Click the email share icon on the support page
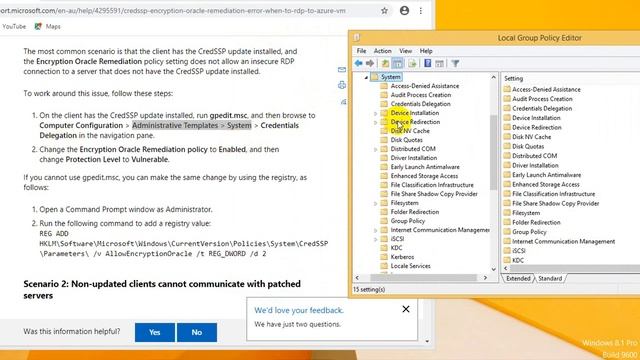Viewport: 640px width, 360px height. (342, 70)
